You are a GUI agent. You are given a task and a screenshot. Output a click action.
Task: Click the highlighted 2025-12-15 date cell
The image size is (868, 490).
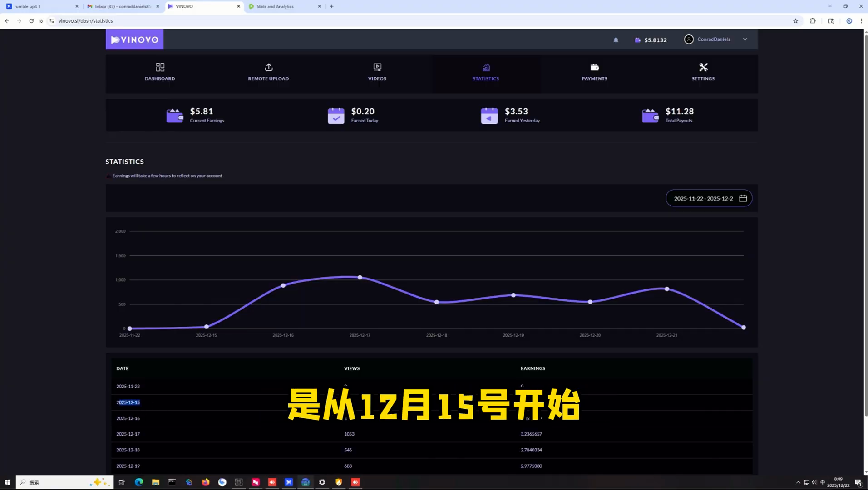pos(128,402)
